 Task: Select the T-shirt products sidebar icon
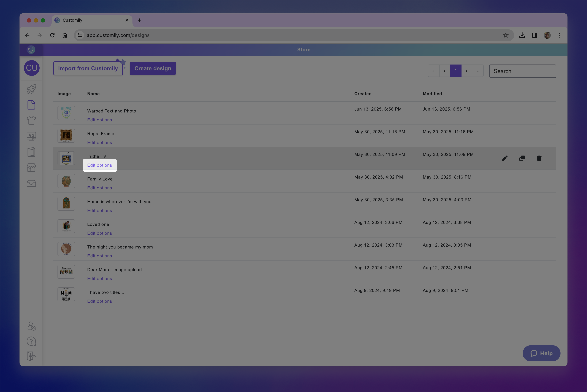(x=31, y=120)
